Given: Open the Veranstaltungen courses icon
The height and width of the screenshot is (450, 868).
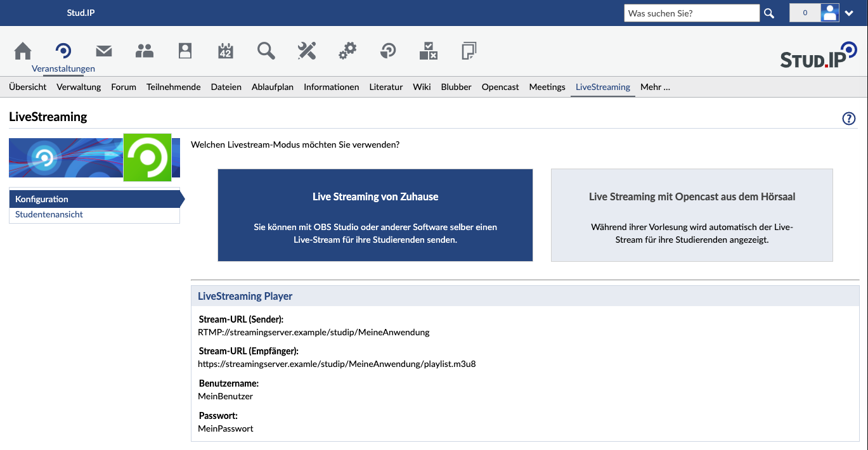Looking at the screenshot, I should [63, 51].
